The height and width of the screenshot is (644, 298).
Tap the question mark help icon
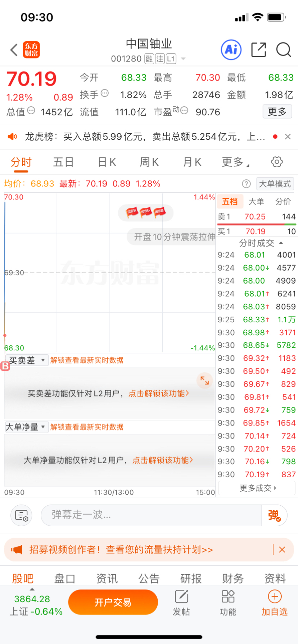246,184
